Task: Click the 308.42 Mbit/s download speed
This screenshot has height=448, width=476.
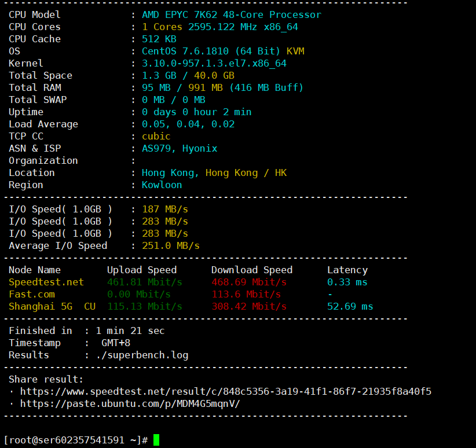Action: coord(248,307)
